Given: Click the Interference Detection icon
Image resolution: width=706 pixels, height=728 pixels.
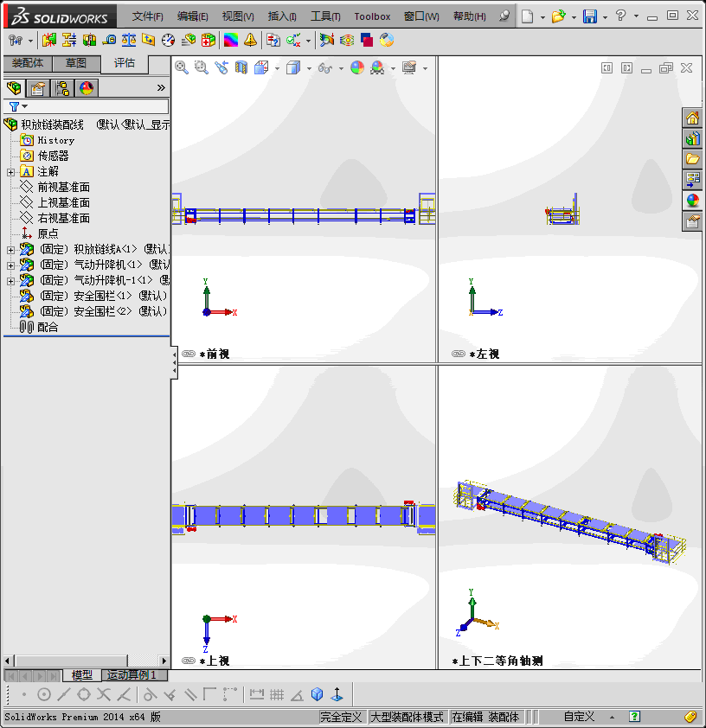Looking at the screenshot, I should point(48,41).
